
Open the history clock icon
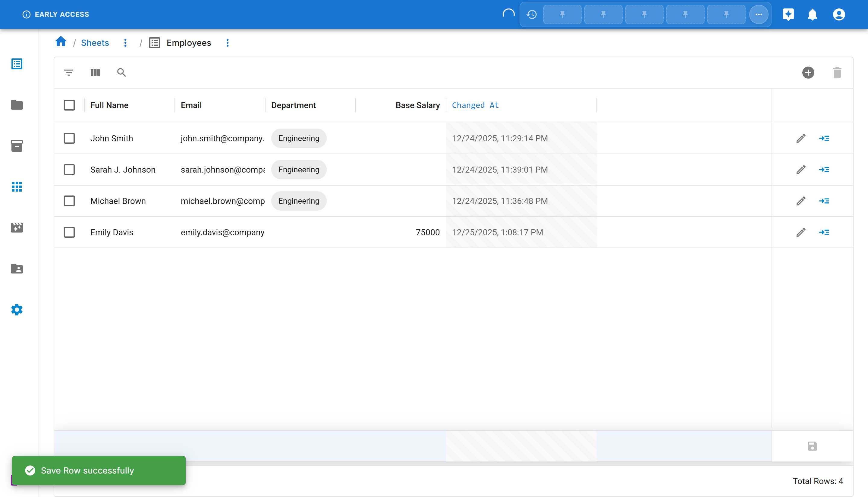pos(531,14)
